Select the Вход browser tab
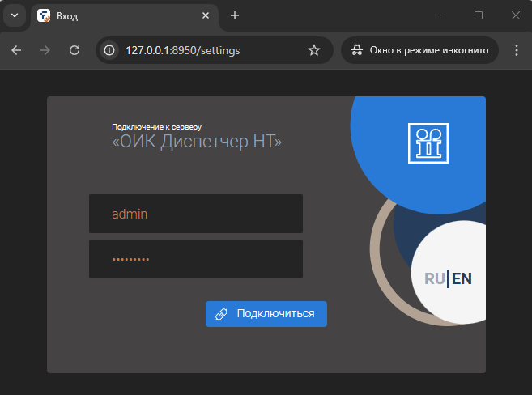The image size is (532, 395). (x=113, y=15)
